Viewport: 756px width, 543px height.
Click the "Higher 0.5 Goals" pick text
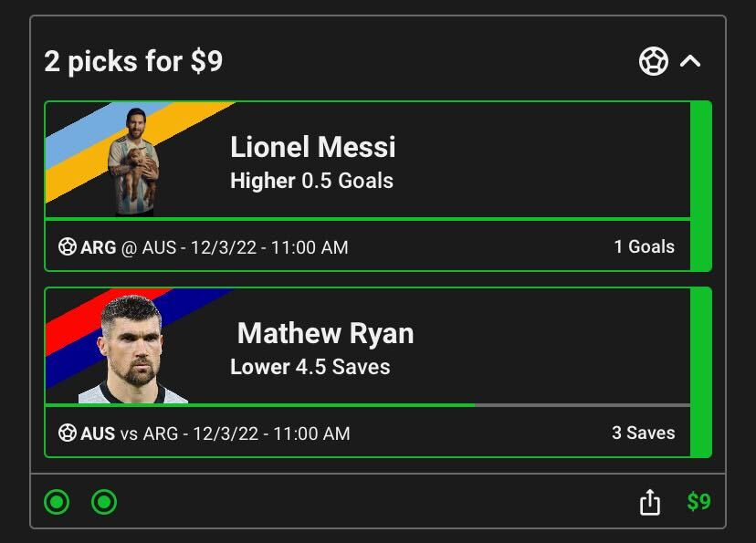tap(311, 181)
